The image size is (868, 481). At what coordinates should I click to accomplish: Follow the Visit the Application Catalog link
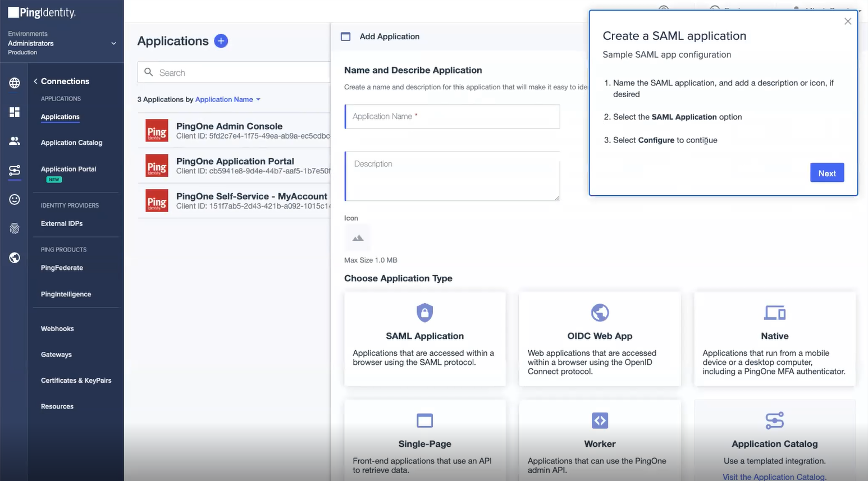point(774,477)
